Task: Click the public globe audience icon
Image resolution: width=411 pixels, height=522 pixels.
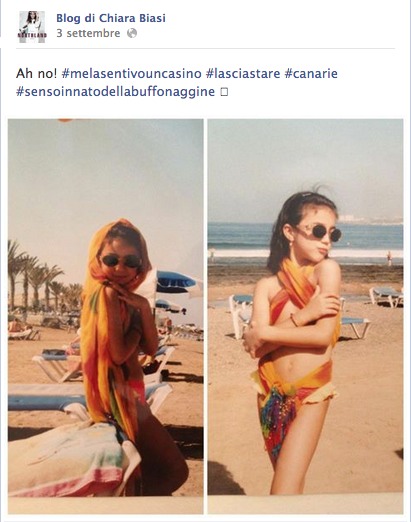Action: [132, 33]
